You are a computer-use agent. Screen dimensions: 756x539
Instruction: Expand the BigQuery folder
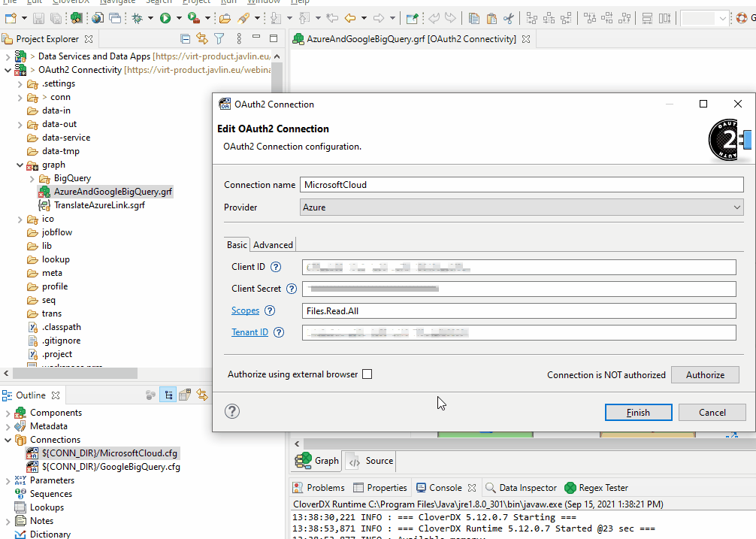[32, 178]
